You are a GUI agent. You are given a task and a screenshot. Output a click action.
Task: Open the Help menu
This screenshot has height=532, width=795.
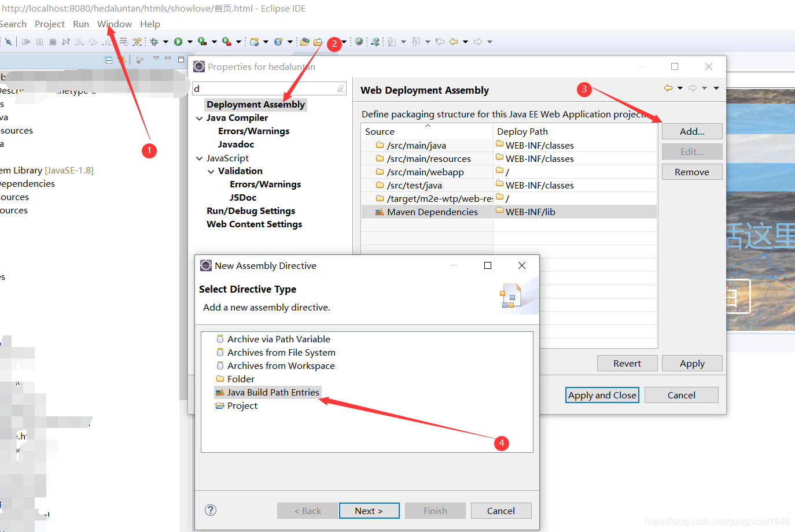[150, 24]
